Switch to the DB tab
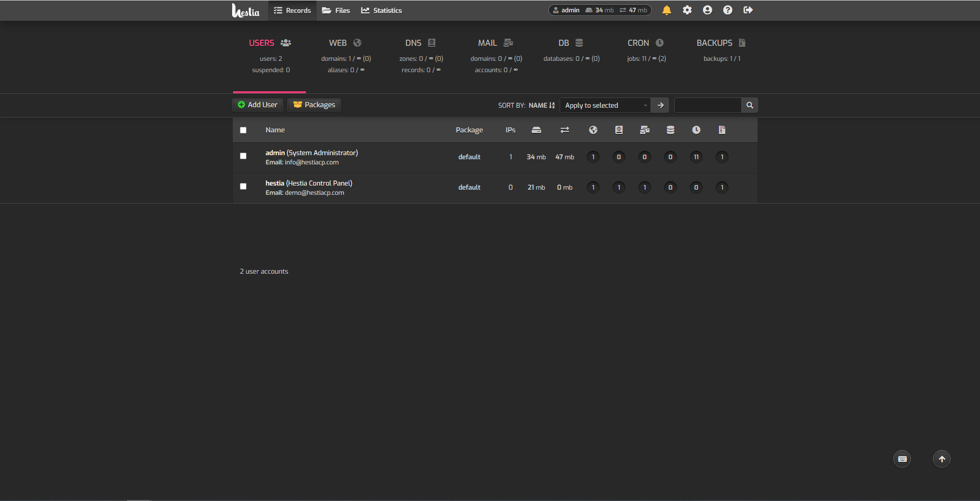Screen dimensions: 980x501 point(571,56)
